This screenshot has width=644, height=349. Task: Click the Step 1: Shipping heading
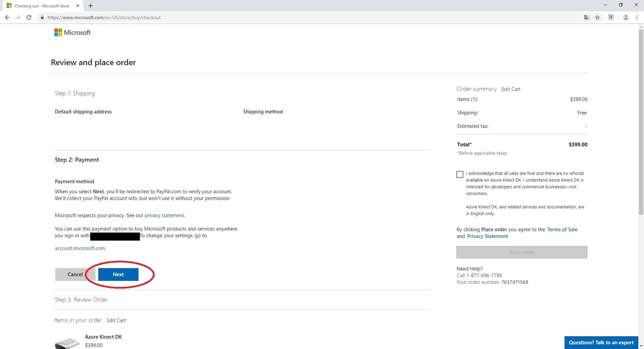point(75,93)
